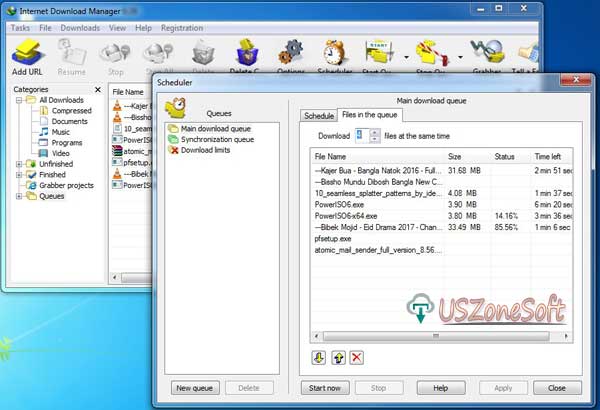Click the Start Queue toolbar icon
Screen dimensions: 600x410
pos(379,56)
